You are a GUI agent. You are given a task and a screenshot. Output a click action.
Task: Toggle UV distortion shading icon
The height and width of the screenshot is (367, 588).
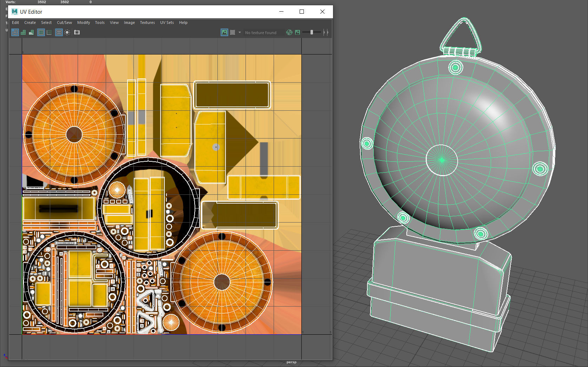[x=31, y=32]
